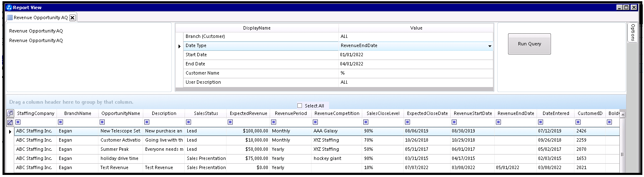Sort by CustomerID column header
This screenshot has width=644, height=177.
(590, 113)
